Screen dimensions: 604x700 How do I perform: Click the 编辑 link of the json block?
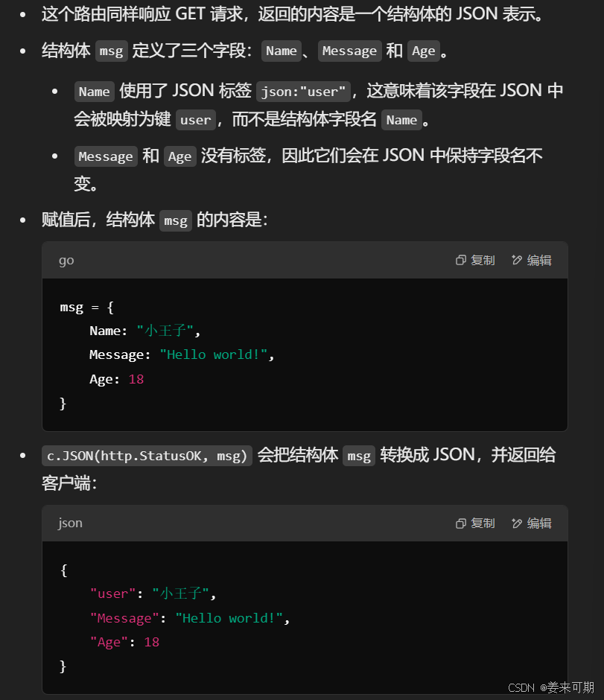[538, 522]
